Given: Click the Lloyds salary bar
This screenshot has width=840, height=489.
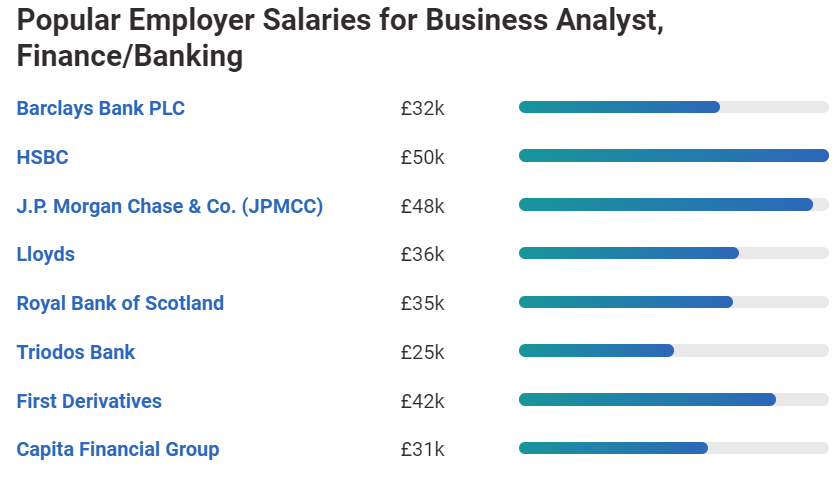Looking at the screenshot, I should pos(673,253).
